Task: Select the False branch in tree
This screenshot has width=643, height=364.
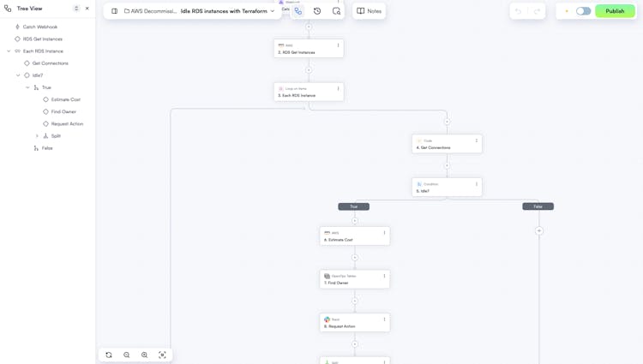Action: pyautogui.click(x=47, y=148)
